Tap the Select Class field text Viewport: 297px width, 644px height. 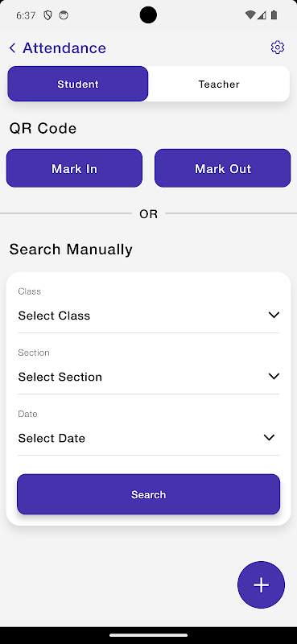point(54,316)
